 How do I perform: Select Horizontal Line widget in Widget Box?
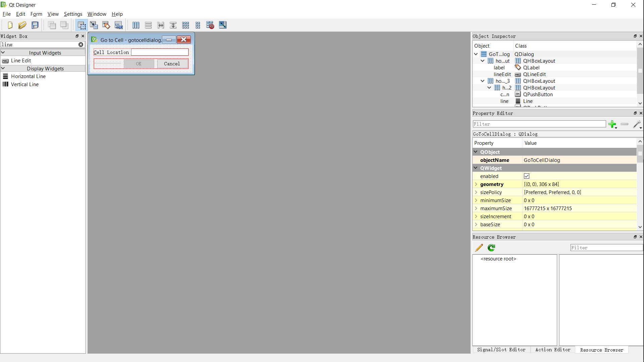tap(28, 76)
